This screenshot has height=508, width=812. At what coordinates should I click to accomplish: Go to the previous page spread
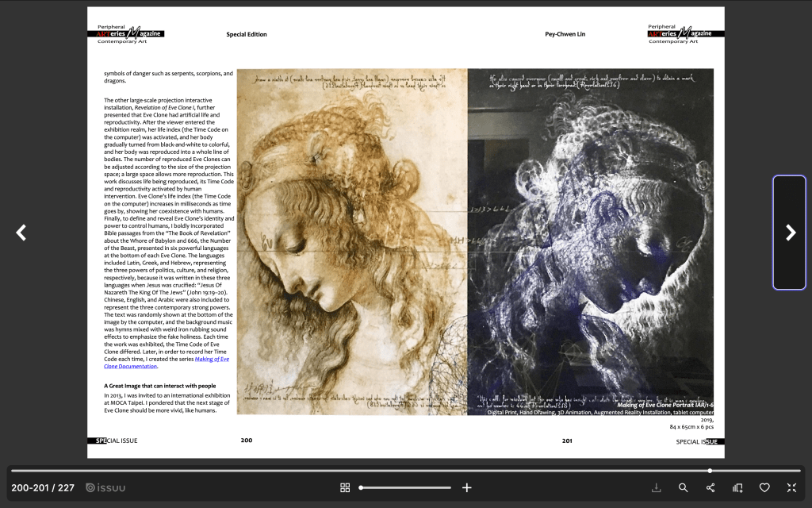pyautogui.click(x=21, y=233)
